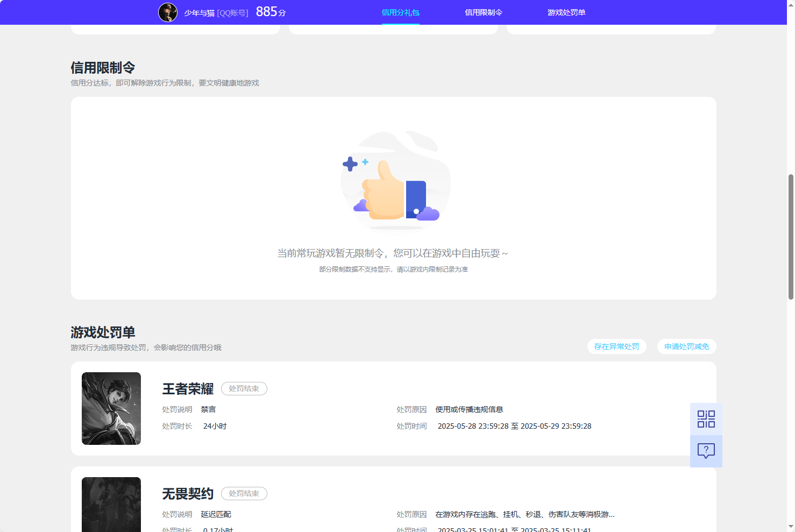
Task: Open the 王者荣耀 game icon
Action: click(111, 408)
